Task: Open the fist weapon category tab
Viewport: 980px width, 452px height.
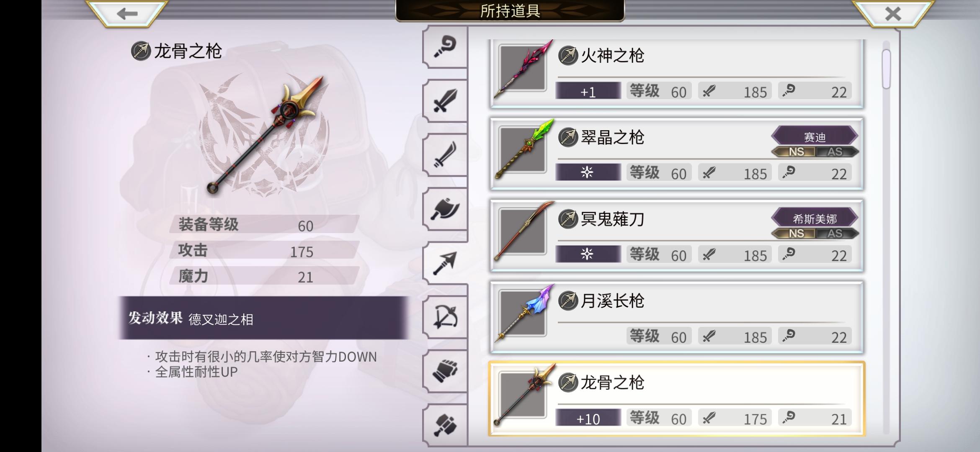Action: click(445, 371)
